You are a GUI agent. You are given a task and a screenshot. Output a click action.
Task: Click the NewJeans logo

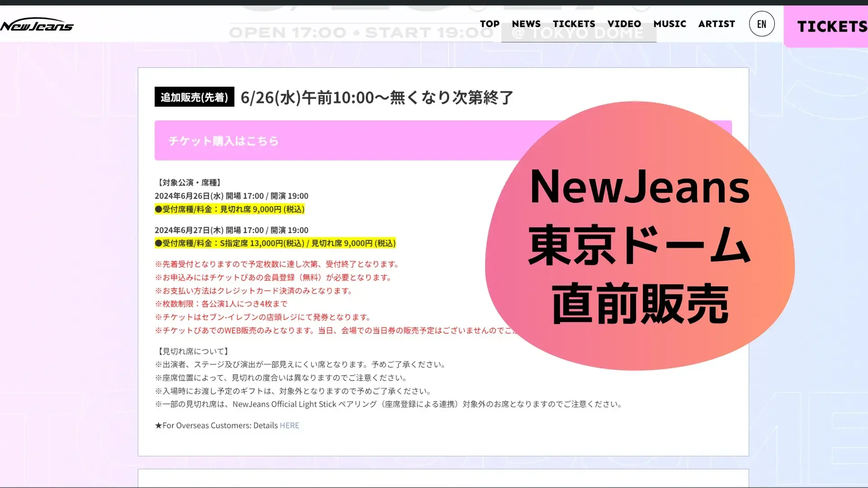pos(38,25)
